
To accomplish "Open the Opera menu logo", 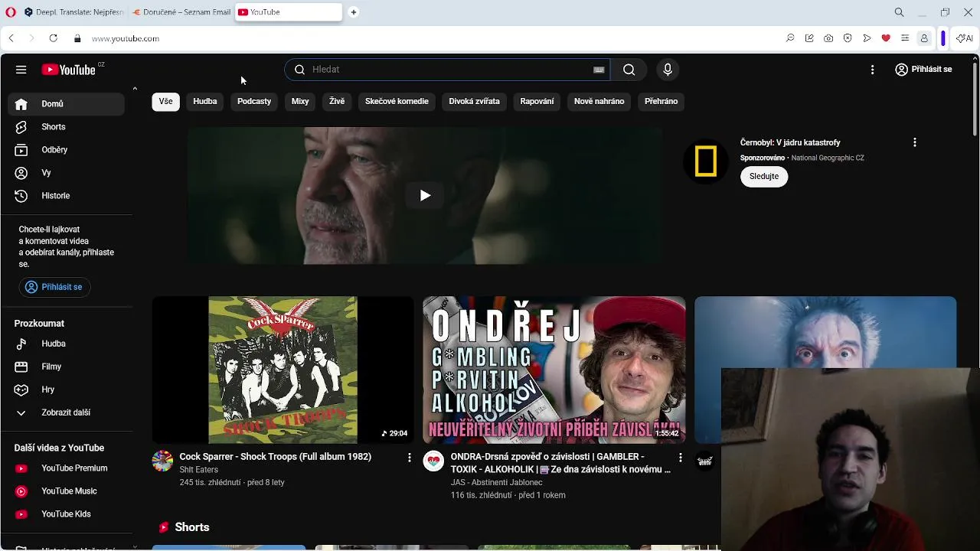I will coord(10,12).
